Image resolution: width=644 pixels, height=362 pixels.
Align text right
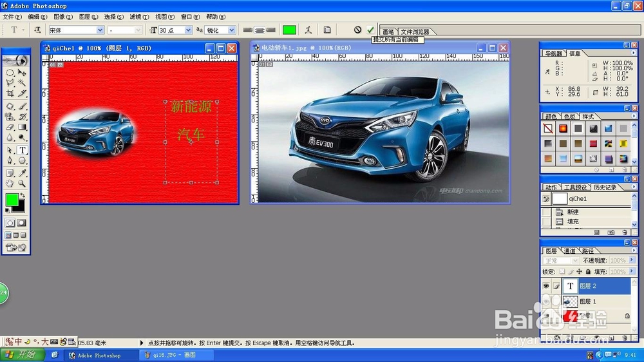click(270, 30)
